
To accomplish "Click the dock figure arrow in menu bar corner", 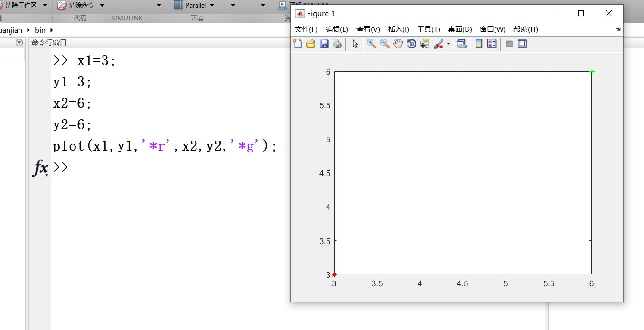I will coord(618,29).
